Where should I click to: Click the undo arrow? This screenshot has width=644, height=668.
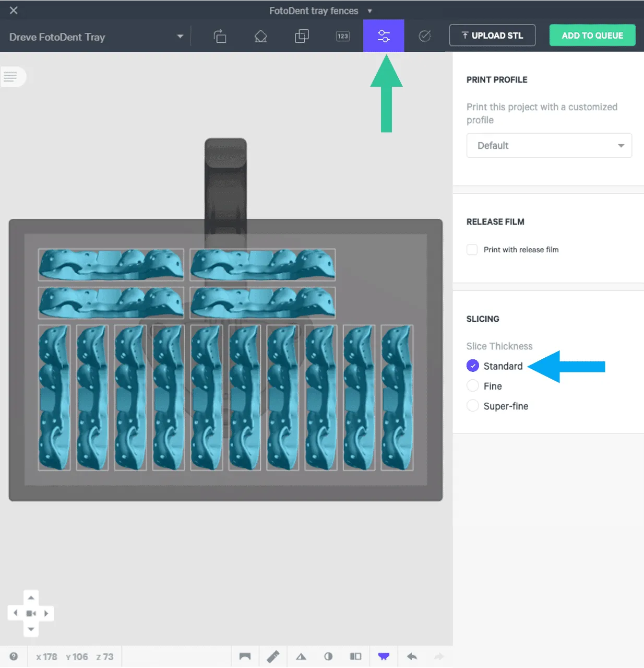[x=412, y=657]
